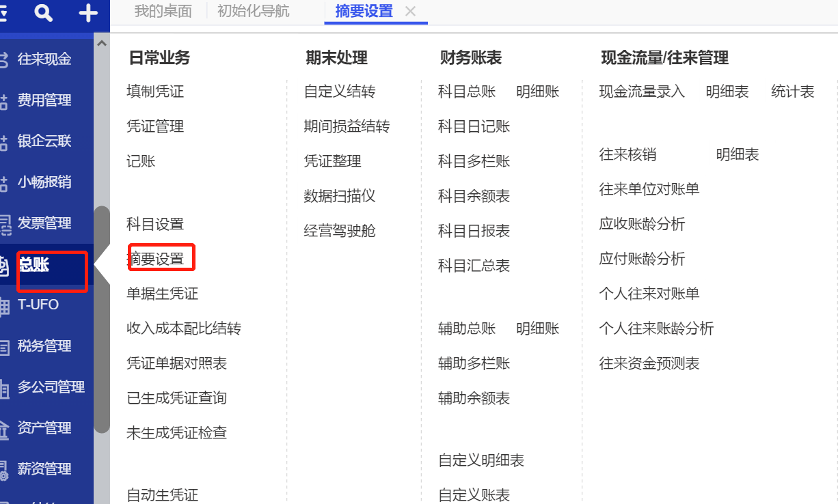The image size is (838, 504).
Task: Open 明细表 beside 现金流量录入
Action: (727, 92)
